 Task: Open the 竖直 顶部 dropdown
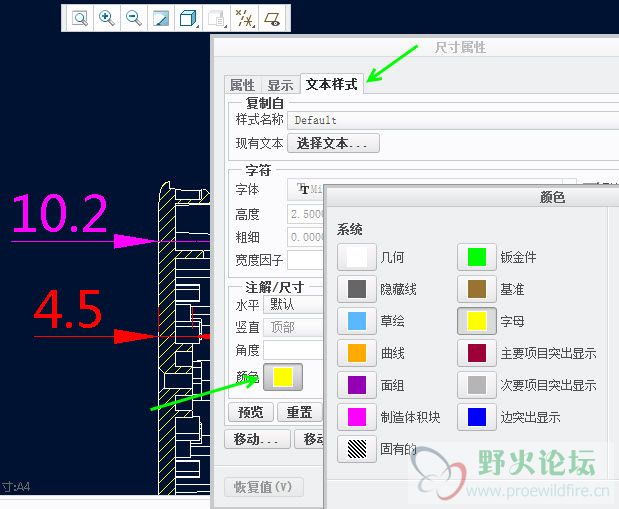pyautogui.click(x=294, y=327)
